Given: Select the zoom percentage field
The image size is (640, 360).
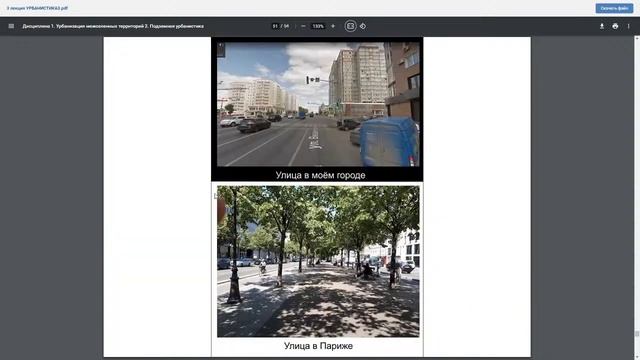Looking at the screenshot, I should coord(318,26).
